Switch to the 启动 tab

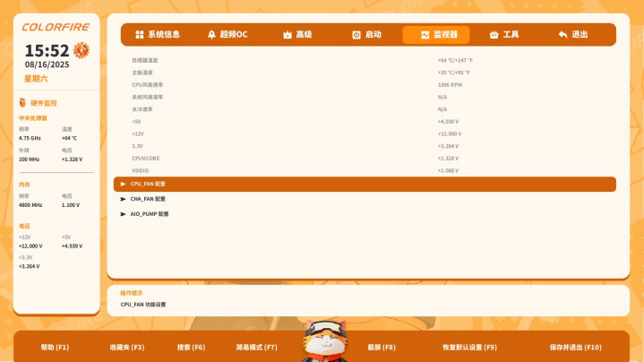[366, 35]
